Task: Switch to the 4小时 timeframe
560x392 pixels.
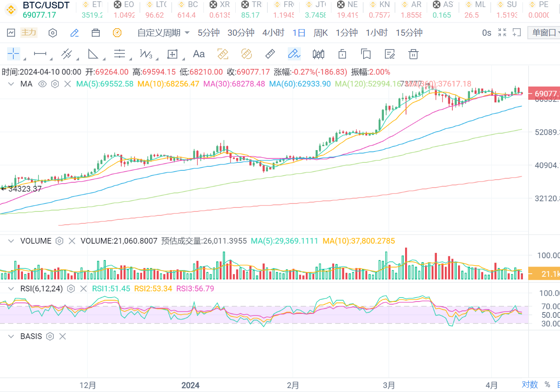Action: (273, 33)
